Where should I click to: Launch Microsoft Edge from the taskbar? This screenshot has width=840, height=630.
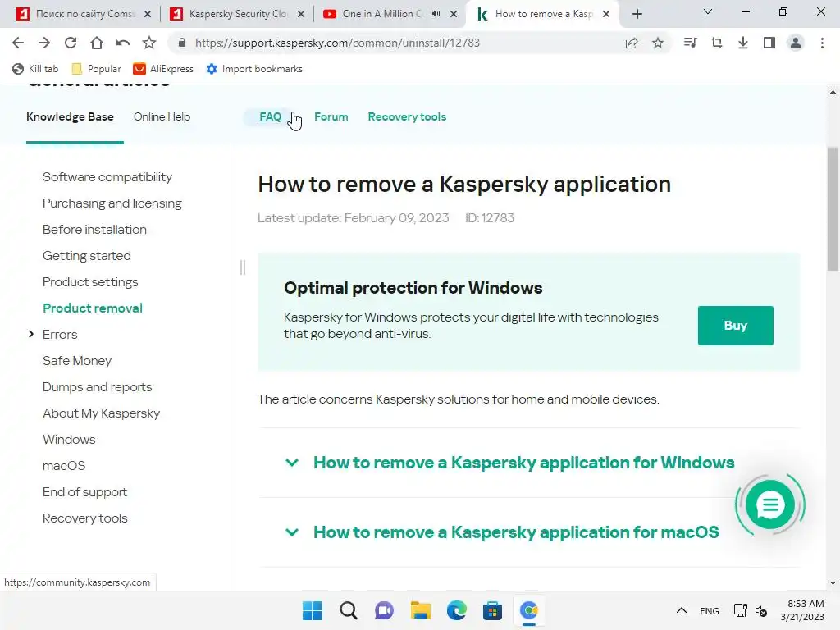(x=456, y=610)
